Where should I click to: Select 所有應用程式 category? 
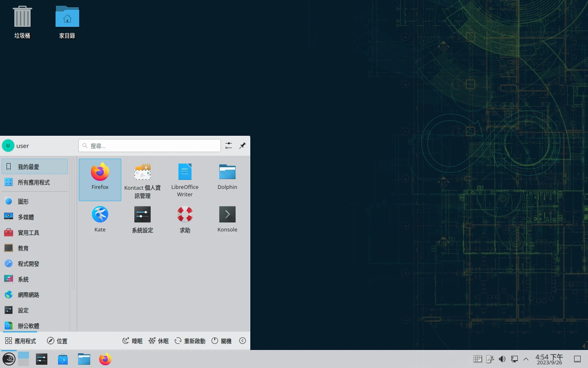(34, 182)
